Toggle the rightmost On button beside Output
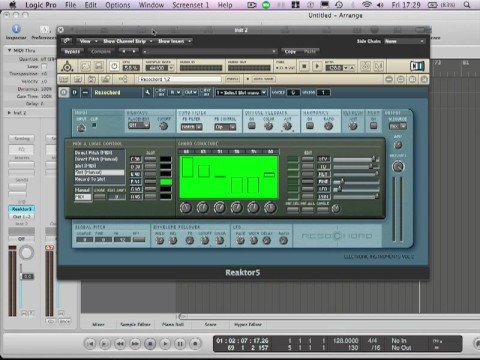Image resolution: width=480 pixels, height=360 pixels. [373, 126]
